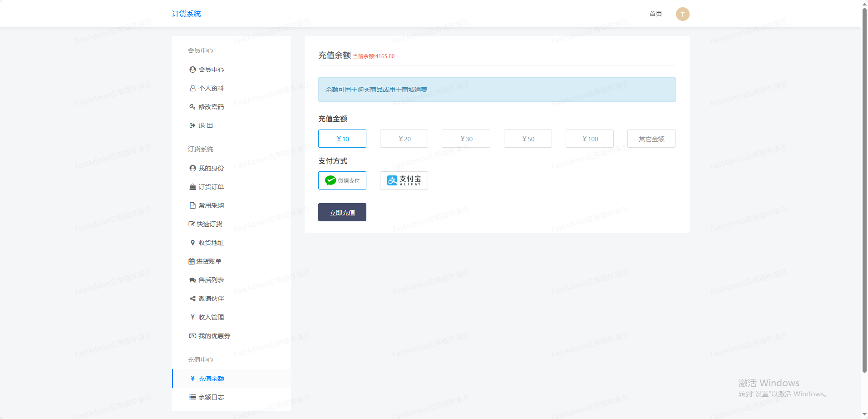868x419 pixels.
Task: Open 首页 in the top navigation
Action: [x=656, y=14]
